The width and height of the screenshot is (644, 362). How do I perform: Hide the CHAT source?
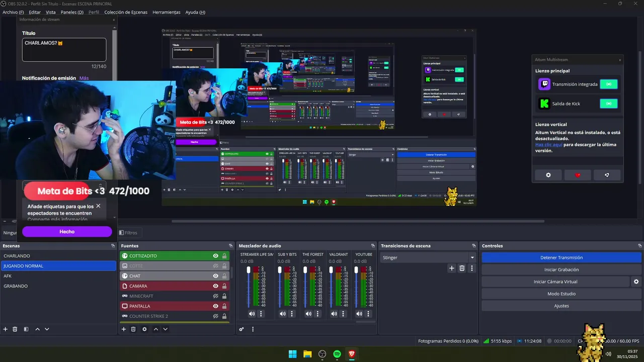pos(215,276)
